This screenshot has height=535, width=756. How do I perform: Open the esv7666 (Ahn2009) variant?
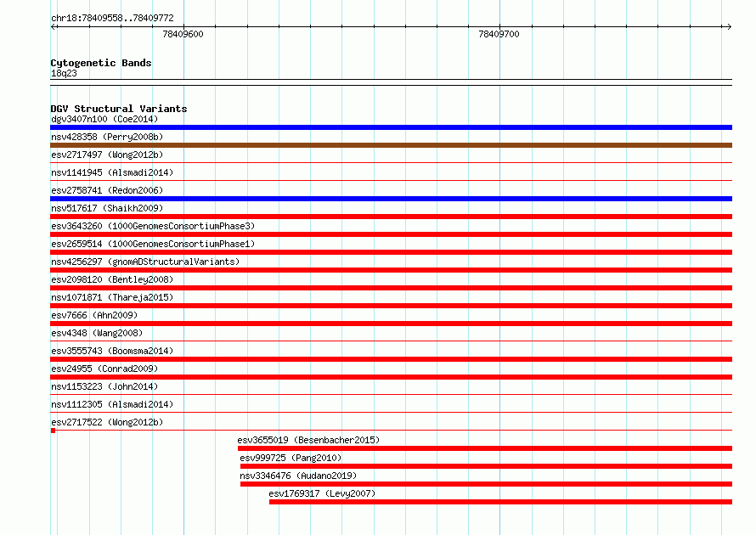pos(94,315)
